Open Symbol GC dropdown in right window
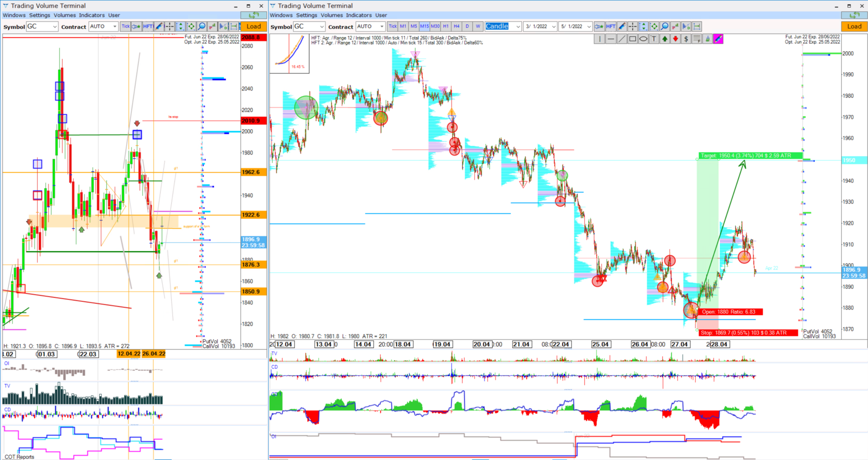Image resolution: width=868 pixels, height=460 pixels. [309, 26]
